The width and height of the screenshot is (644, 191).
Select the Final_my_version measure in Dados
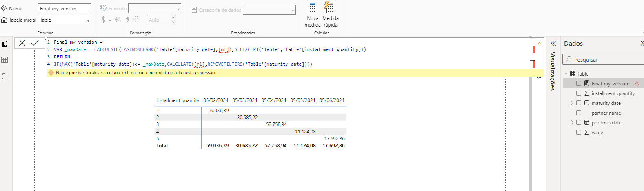click(610, 84)
